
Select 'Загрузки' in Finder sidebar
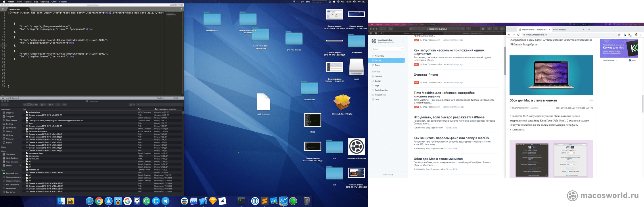(x=10, y=116)
